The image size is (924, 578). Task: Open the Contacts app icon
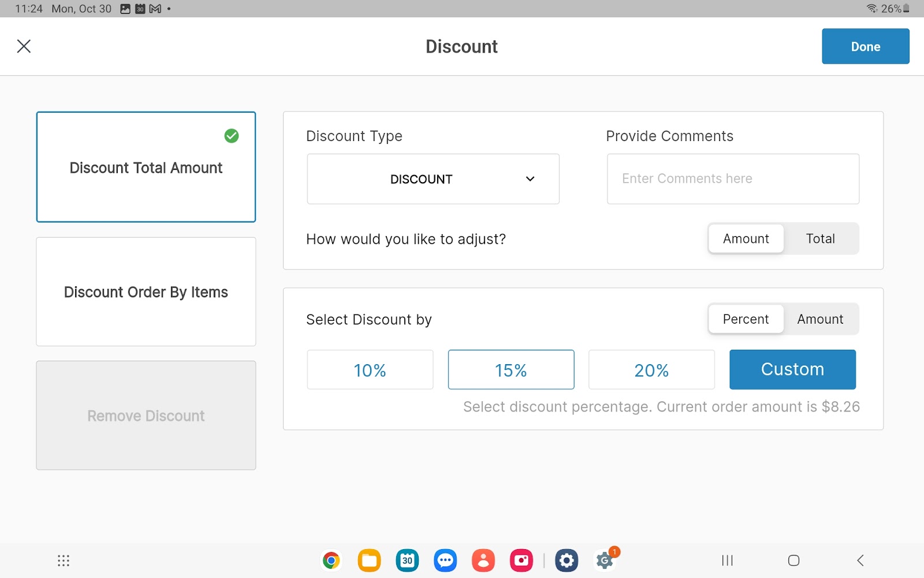click(x=483, y=560)
